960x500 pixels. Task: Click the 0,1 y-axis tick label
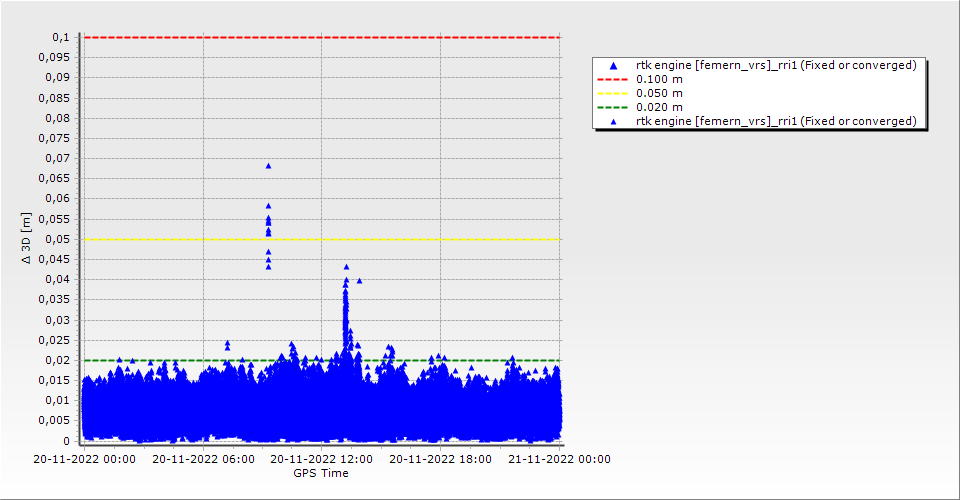(x=61, y=37)
